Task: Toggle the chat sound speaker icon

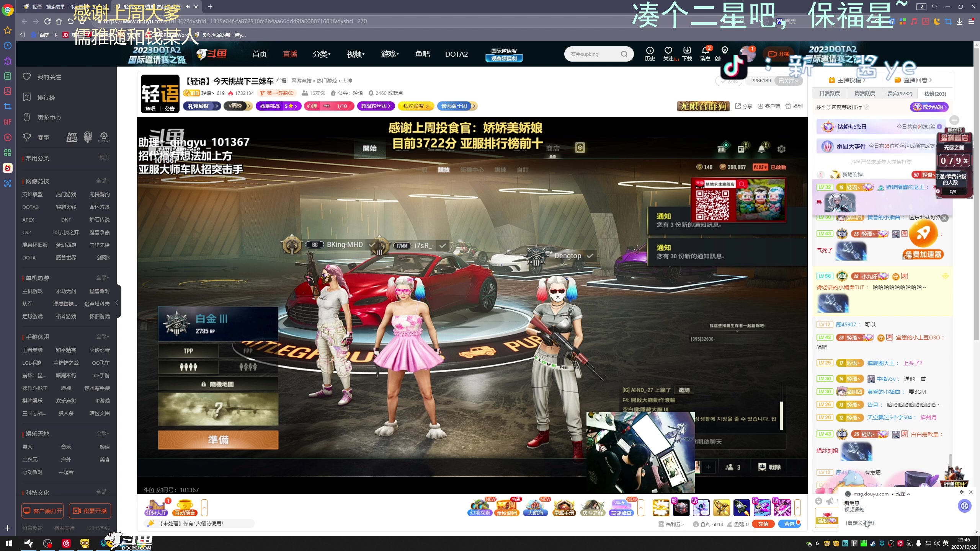Action: pyautogui.click(x=830, y=501)
